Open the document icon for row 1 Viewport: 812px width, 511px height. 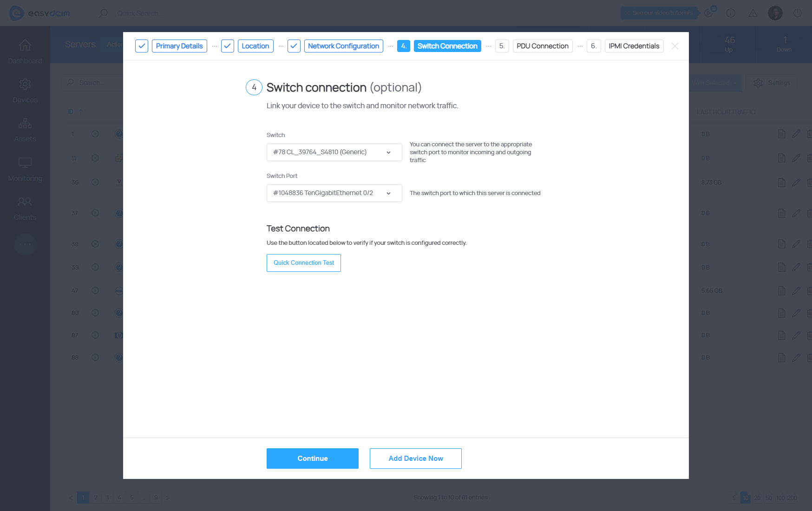[x=781, y=134]
